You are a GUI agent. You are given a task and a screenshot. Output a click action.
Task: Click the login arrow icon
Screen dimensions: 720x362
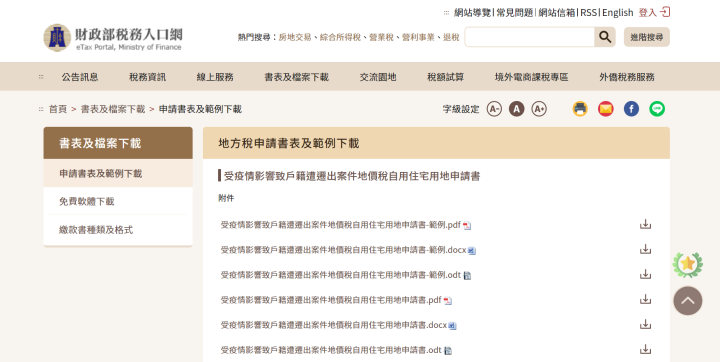click(664, 12)
